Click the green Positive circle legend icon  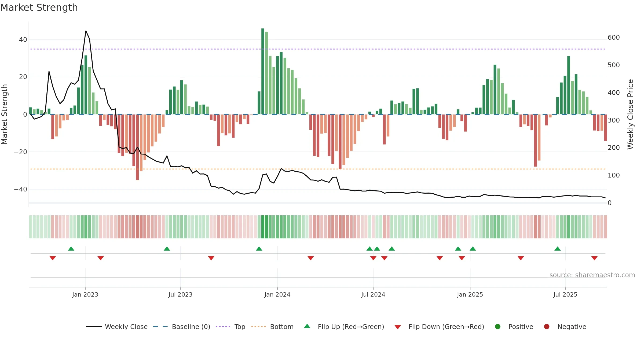pos(498,327)
